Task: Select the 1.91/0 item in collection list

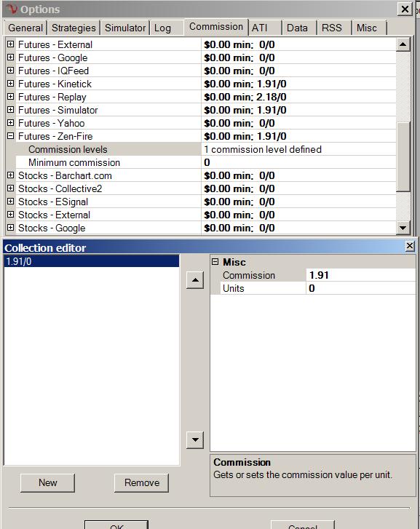Action: tap(92, 261)
